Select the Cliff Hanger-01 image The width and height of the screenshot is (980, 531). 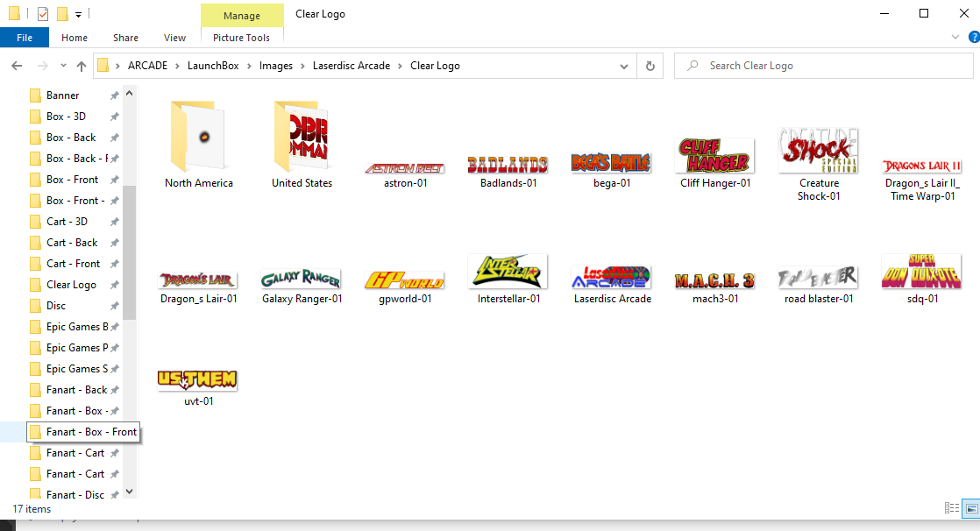pos(715,163)
